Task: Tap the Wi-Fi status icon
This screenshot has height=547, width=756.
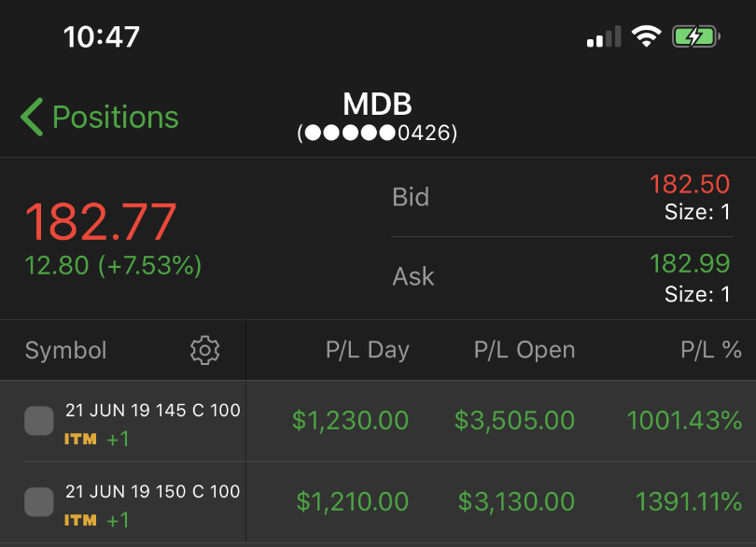Action: click(x=646, y=37)
